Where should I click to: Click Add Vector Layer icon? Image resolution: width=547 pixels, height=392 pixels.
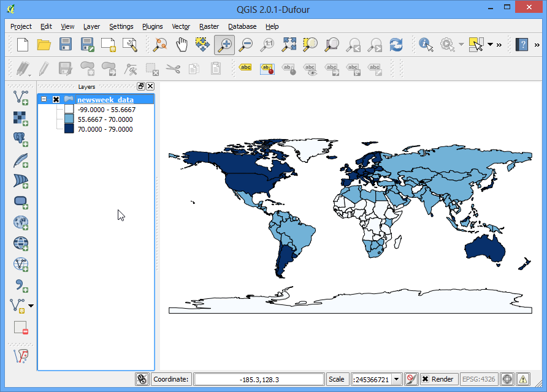[21, 97]
